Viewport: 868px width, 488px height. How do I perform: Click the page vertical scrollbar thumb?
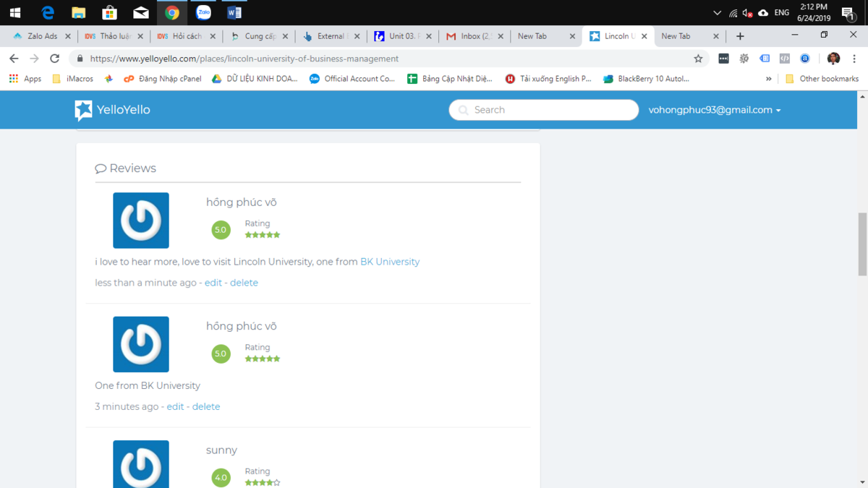862,244
